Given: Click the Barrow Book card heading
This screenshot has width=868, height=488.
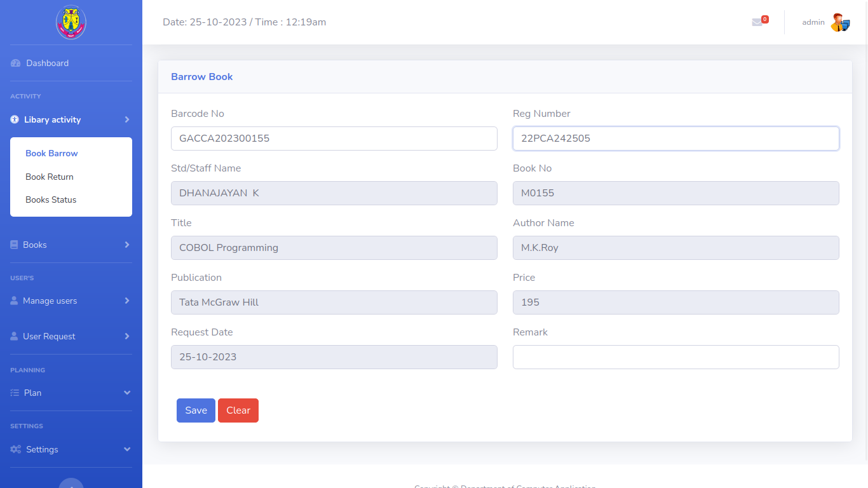Looking at the screenshot, I should (x=202, y=77).
